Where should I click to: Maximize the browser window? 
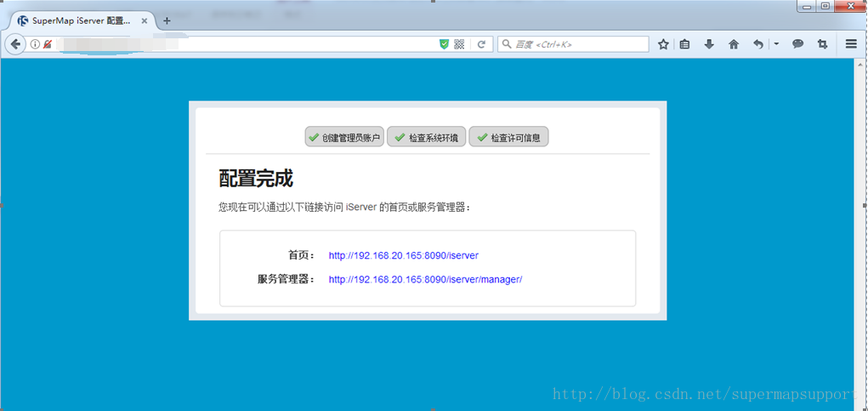(825, 6)
